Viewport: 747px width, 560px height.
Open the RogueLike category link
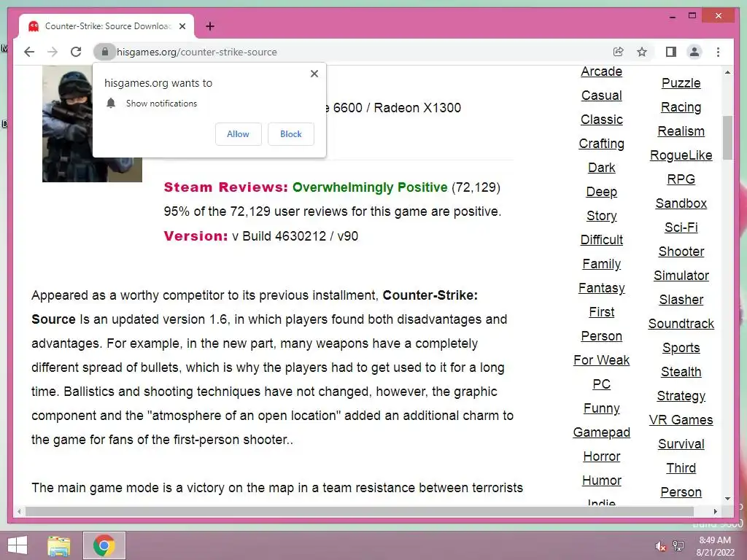pyautogui.click(x=681, y=155)
